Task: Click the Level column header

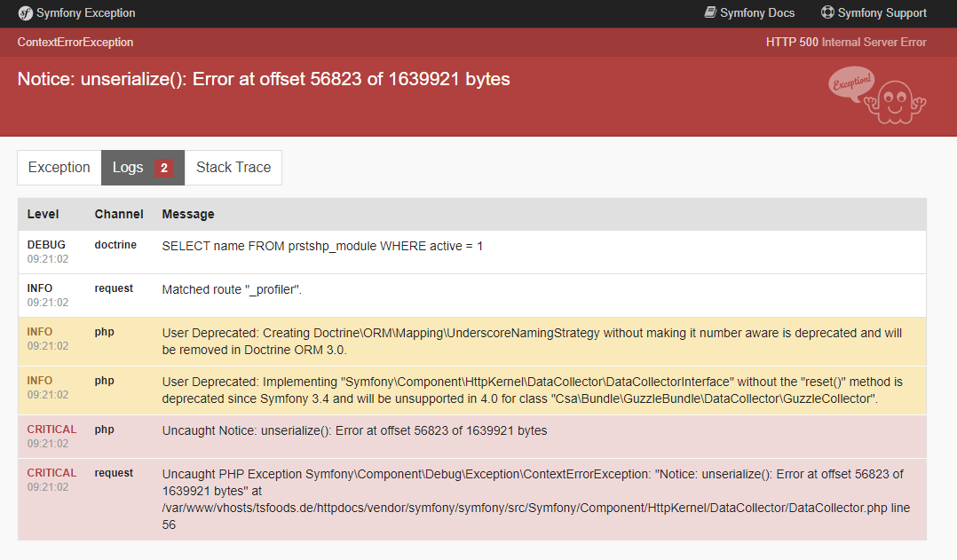Action: tap(43, 214)
